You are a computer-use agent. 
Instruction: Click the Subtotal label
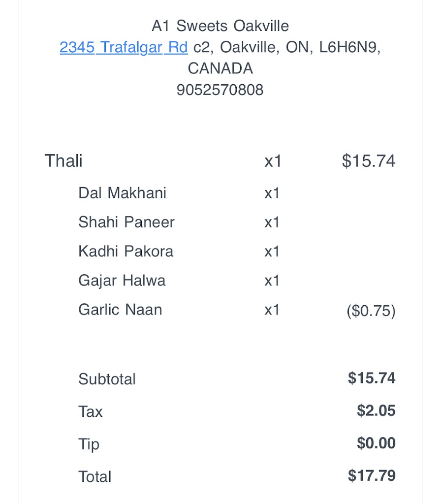pos(107,379)
